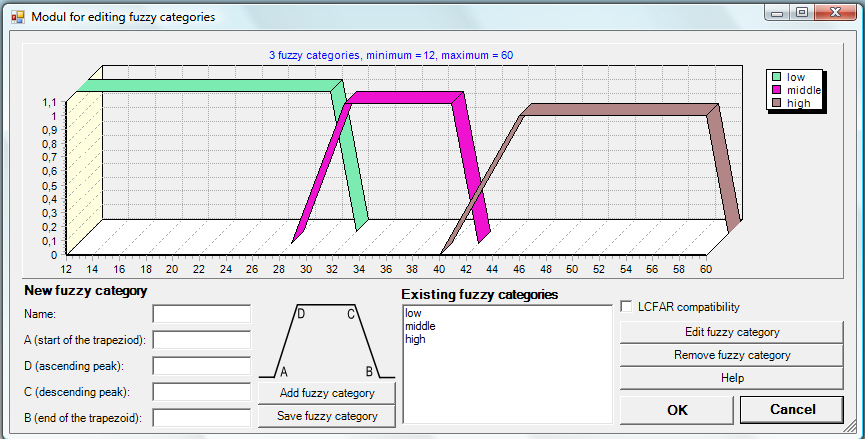865x439 pixels.
Task: Click Remove fuzzy category button
Action: pos(731,355)
